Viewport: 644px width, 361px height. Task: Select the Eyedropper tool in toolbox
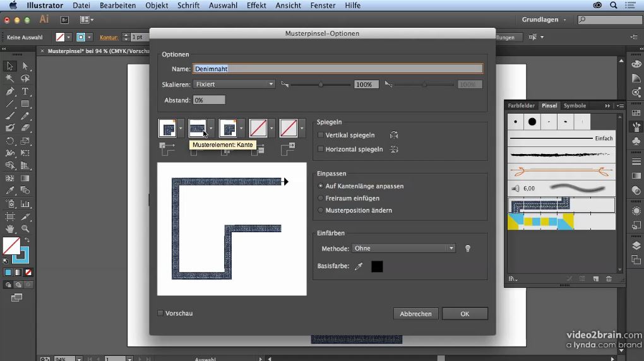(x=10, y=191)
